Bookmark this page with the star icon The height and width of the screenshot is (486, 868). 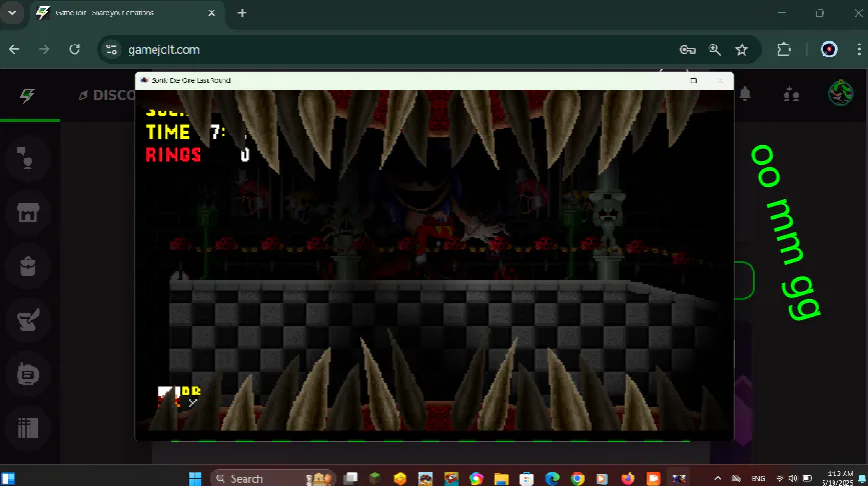742,50
